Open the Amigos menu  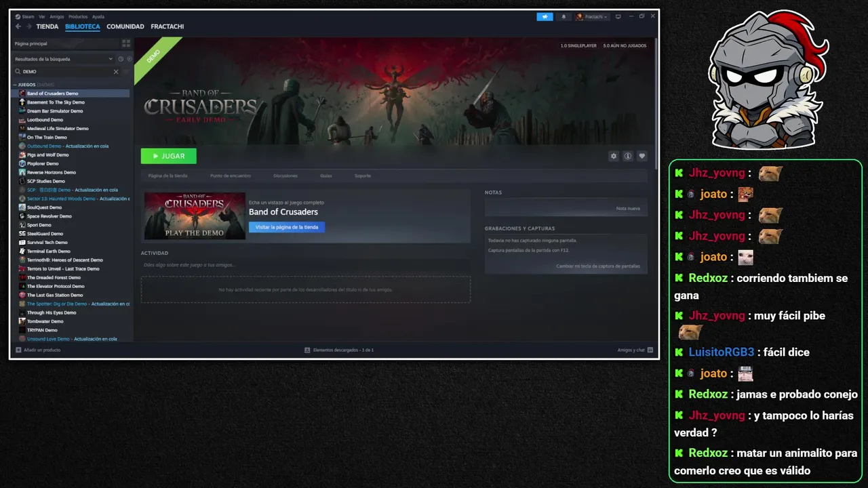coord(56,16)
